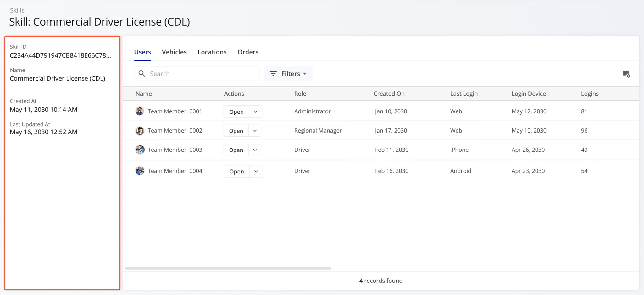Screen dimensions: 644x295
Task: Click the Commercial Driver License name value
Action: tap(58, 78)
